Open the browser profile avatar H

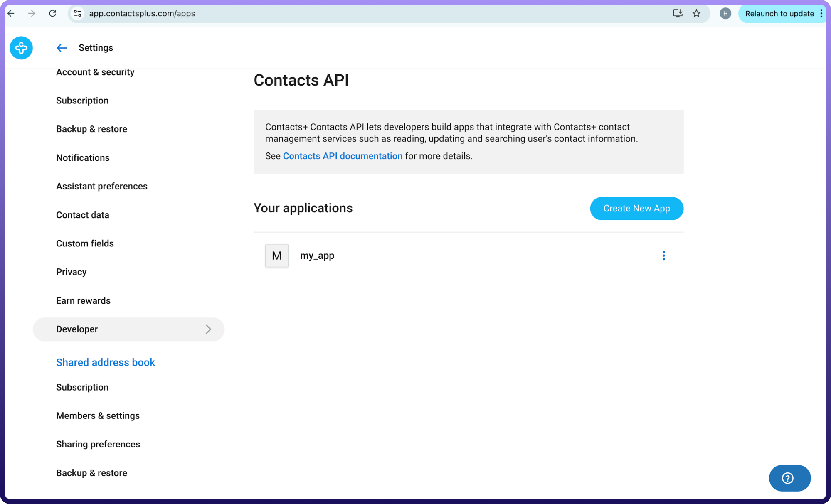725,13
